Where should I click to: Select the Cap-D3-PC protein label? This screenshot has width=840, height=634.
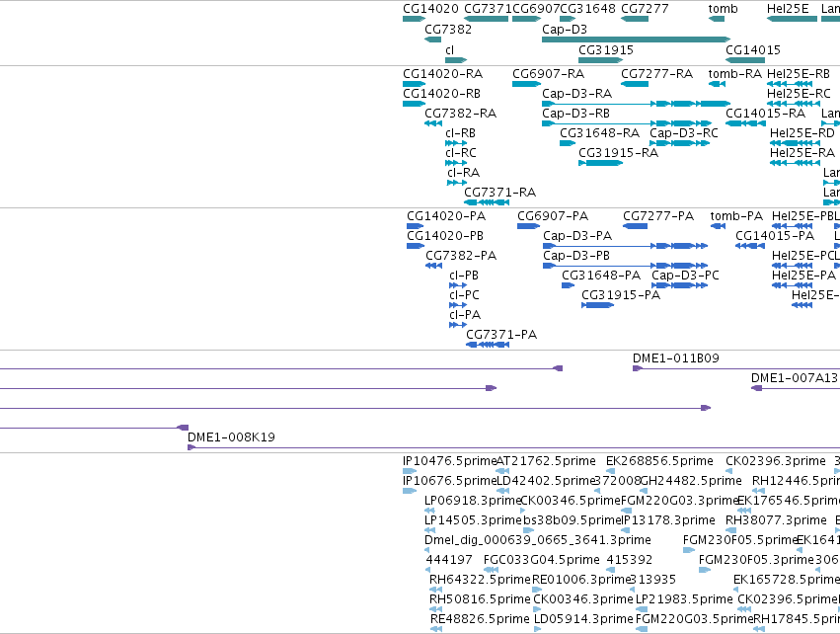[x=685, y=275]
